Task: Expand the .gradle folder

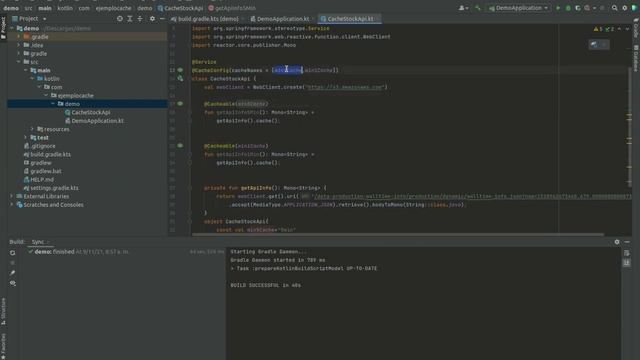Action: click(19, 37)
